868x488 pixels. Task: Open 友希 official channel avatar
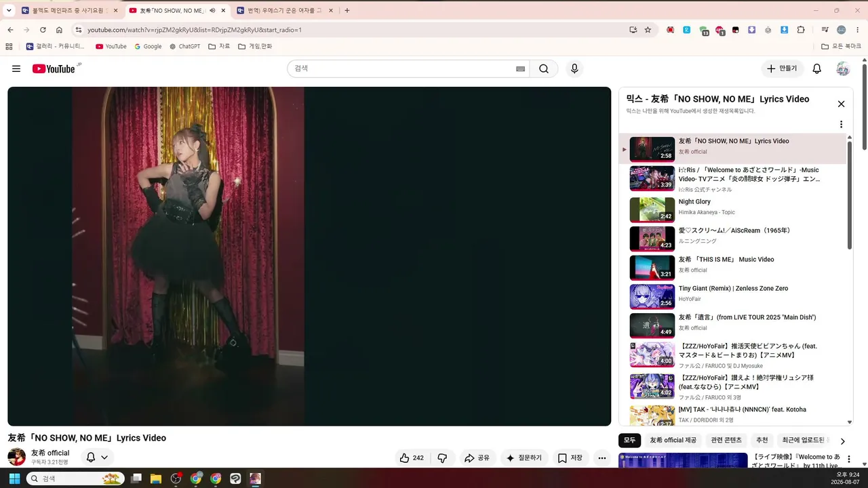[16, 457]
